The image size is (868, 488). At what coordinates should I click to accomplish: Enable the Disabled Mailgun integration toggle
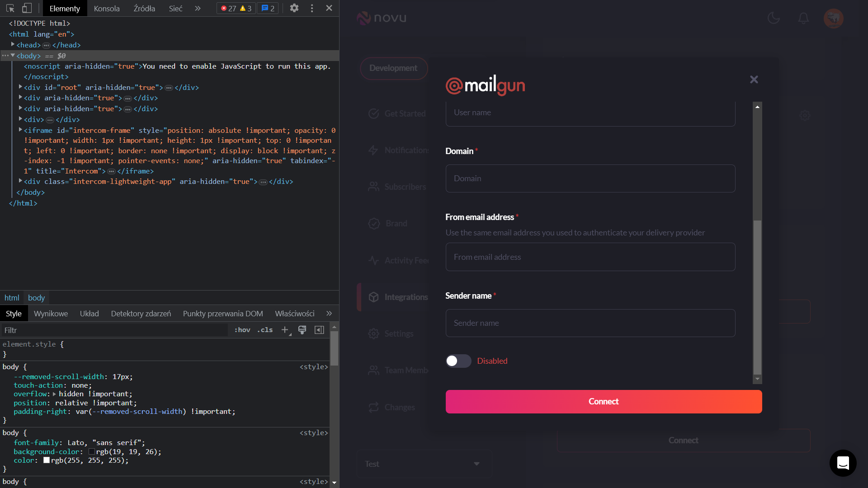click(458, 361)
